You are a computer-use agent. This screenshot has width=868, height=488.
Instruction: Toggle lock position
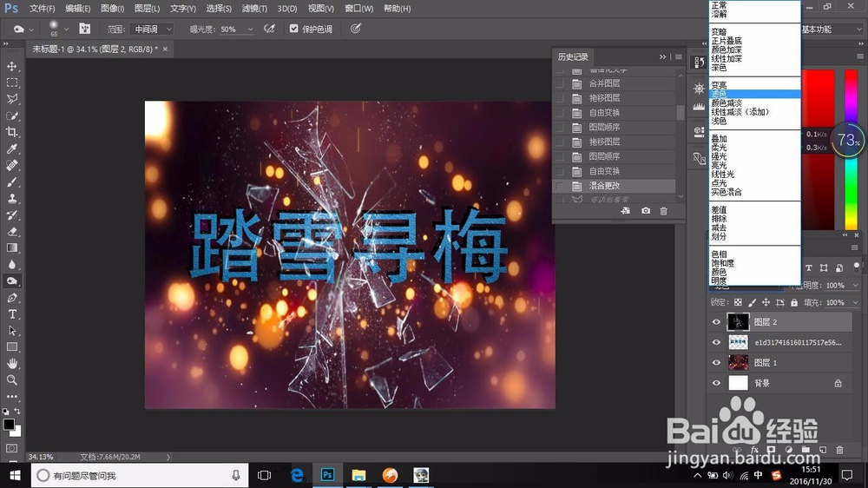[766, 302]
